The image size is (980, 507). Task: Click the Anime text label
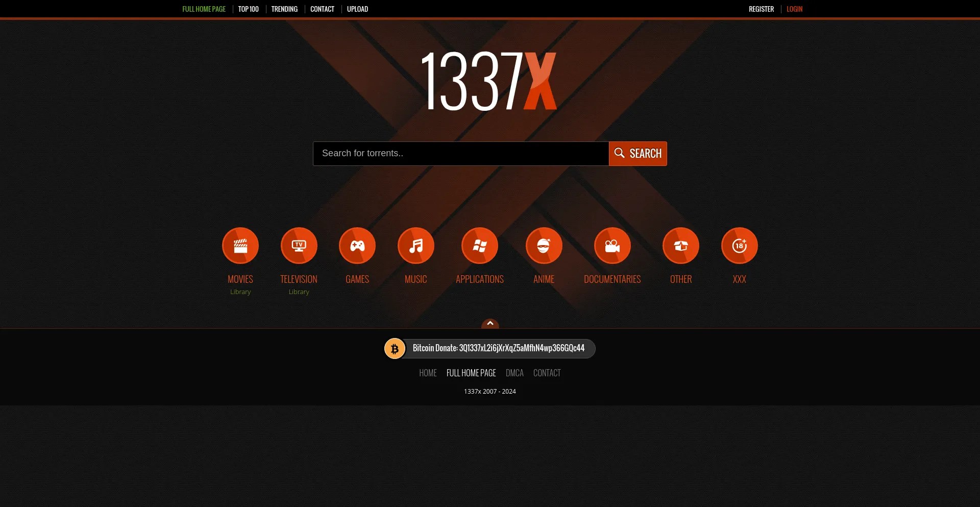tap(544, 279)
